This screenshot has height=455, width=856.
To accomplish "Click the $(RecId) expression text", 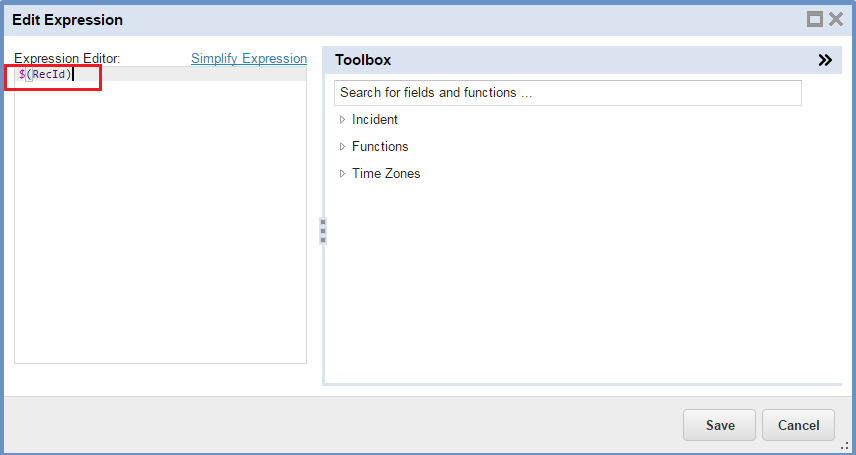I will pyautogui.click(x=46, y=75).
